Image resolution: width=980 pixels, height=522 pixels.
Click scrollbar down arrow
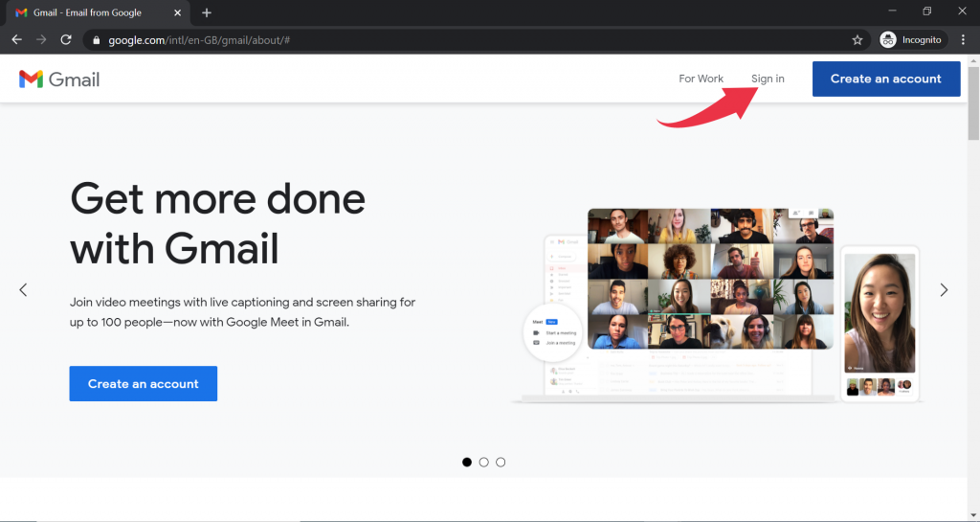coord(973,515)
